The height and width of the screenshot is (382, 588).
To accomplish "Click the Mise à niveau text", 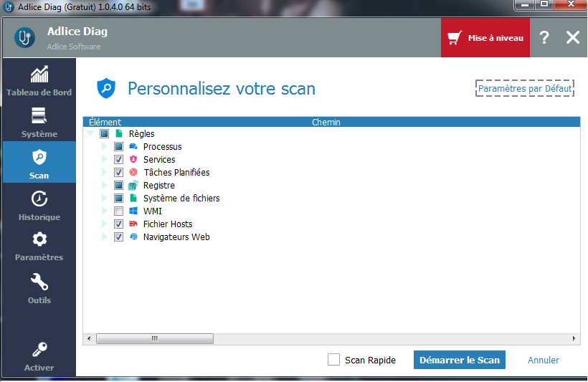I will tap(495, 38).
